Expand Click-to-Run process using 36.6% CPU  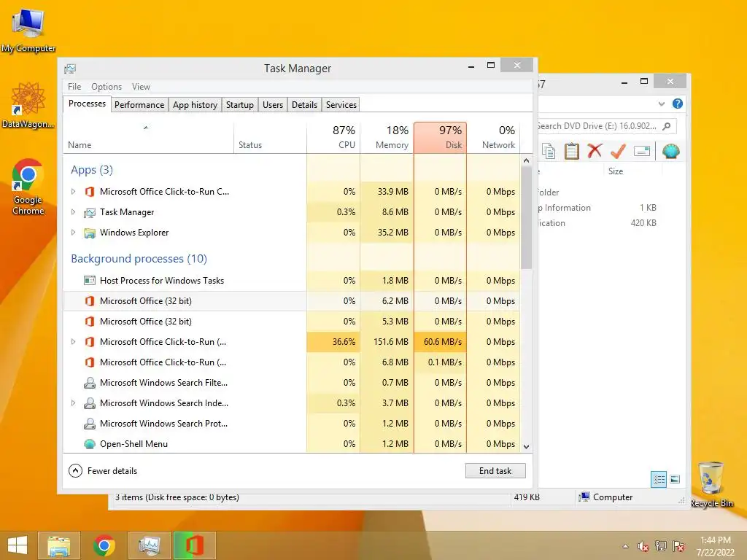(73, 342)
